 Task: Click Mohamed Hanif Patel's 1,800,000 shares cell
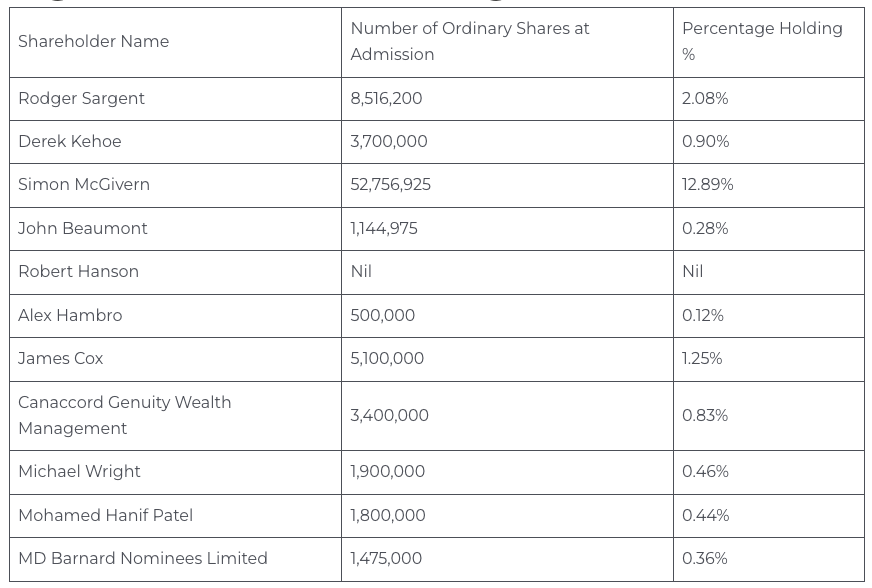coord(388,515)
